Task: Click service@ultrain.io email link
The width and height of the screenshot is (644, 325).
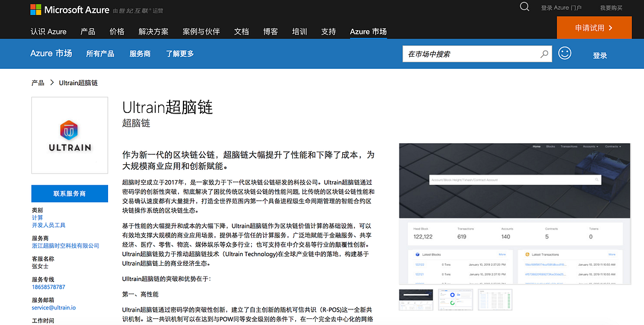Action: point(54,307)
